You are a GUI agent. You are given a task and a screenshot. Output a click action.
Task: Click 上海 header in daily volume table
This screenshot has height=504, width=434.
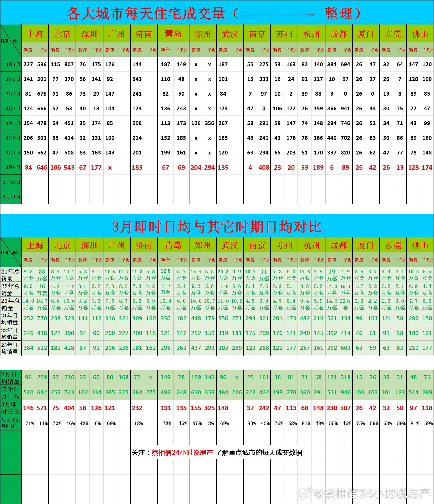click(35, 34)
